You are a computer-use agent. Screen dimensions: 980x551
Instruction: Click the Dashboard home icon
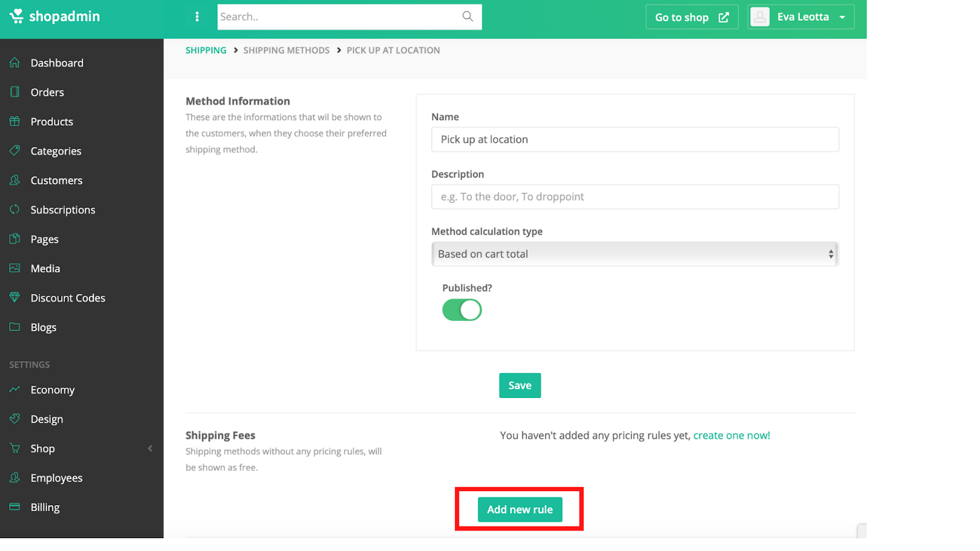[x=15, y=62]
